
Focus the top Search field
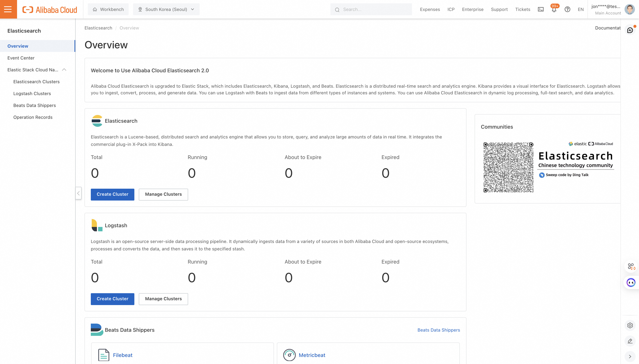coord(371,9)
